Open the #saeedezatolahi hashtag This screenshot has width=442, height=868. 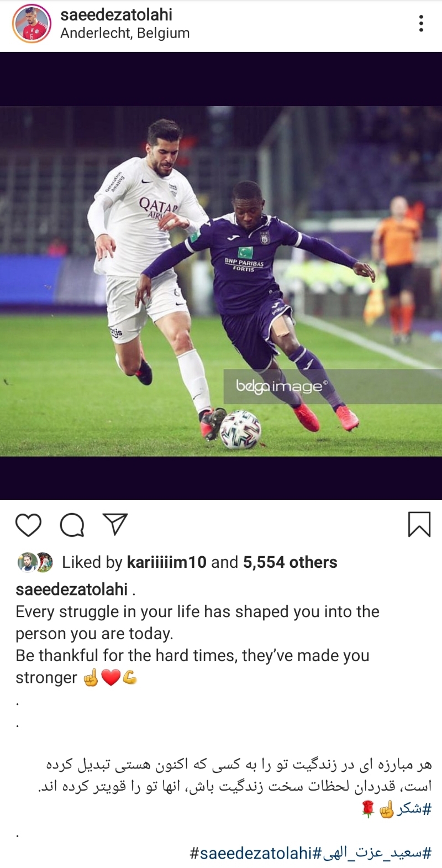252,853
